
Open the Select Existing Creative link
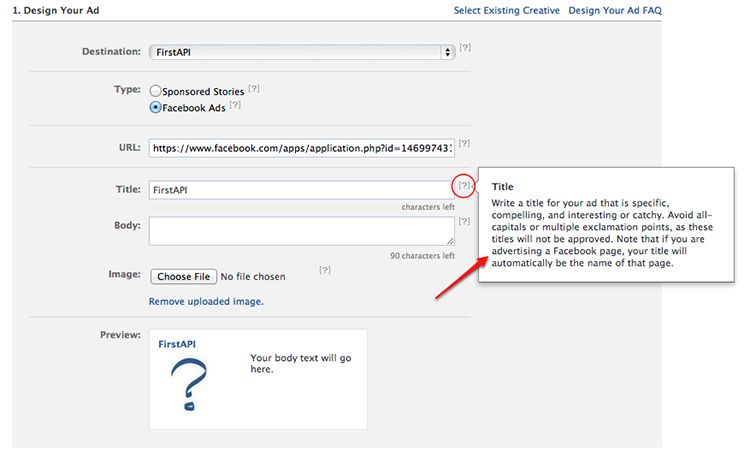[x=507, y=11]
